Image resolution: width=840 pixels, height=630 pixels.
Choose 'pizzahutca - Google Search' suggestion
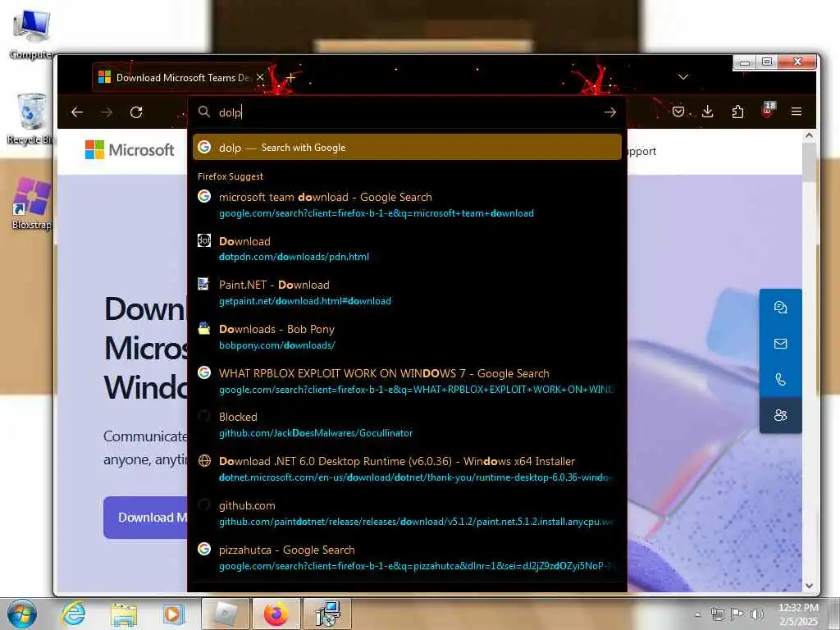click(x=407, y=557)
